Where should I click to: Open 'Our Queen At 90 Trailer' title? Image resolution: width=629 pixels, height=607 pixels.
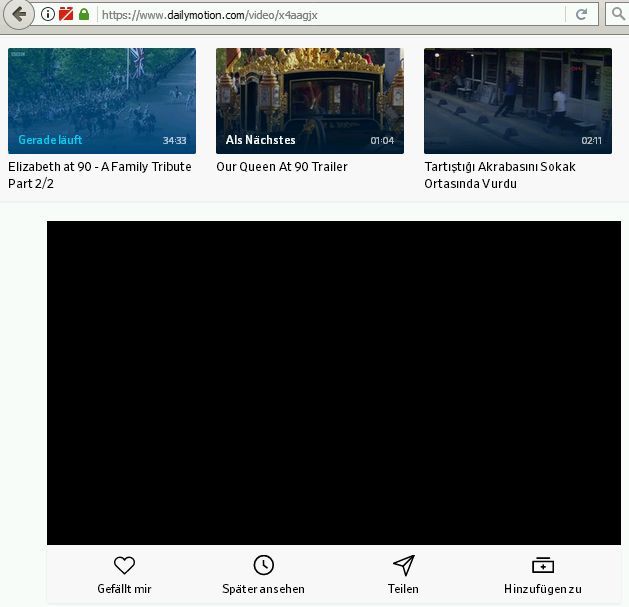click(x=282, y=166)
